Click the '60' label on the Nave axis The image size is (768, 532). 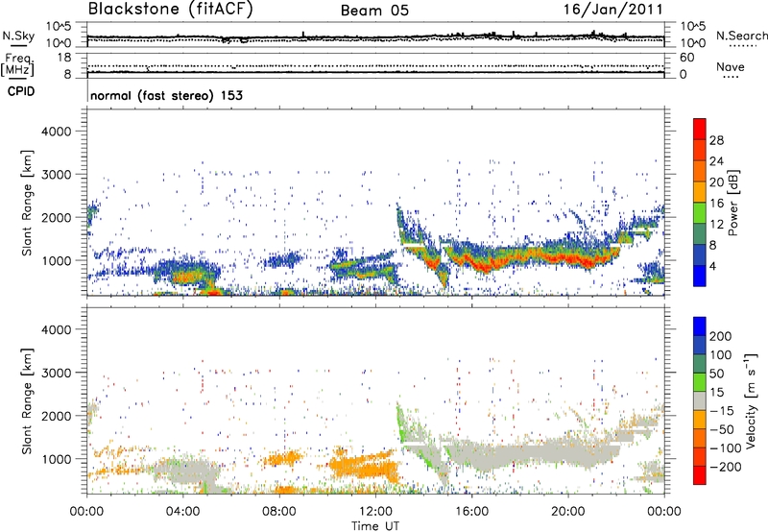pyautogui.click(x=686, y=58)
